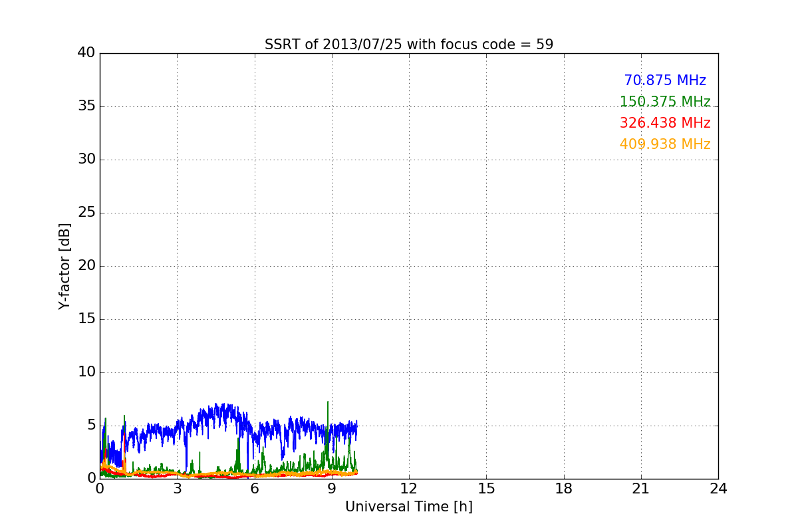798x532 pixels.
Task: Click the x-axis tick label 18
Action: pyautogui.click(x=564, y=488)
